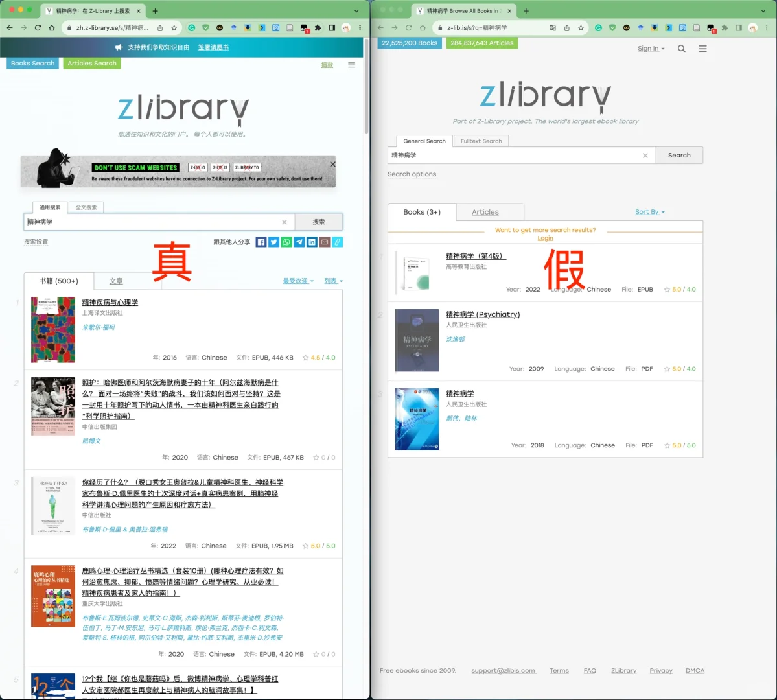This screenshot has width=777, height=700.
Task: Open Sort By dropdown on right page
Action: pyautogui.click(x=649, y=212)
